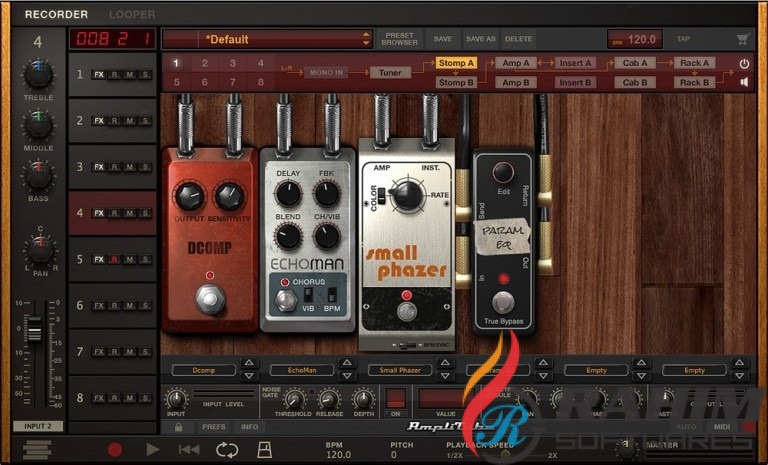
Task: Click the track 4 volume fader
Action: pos(35,329)
